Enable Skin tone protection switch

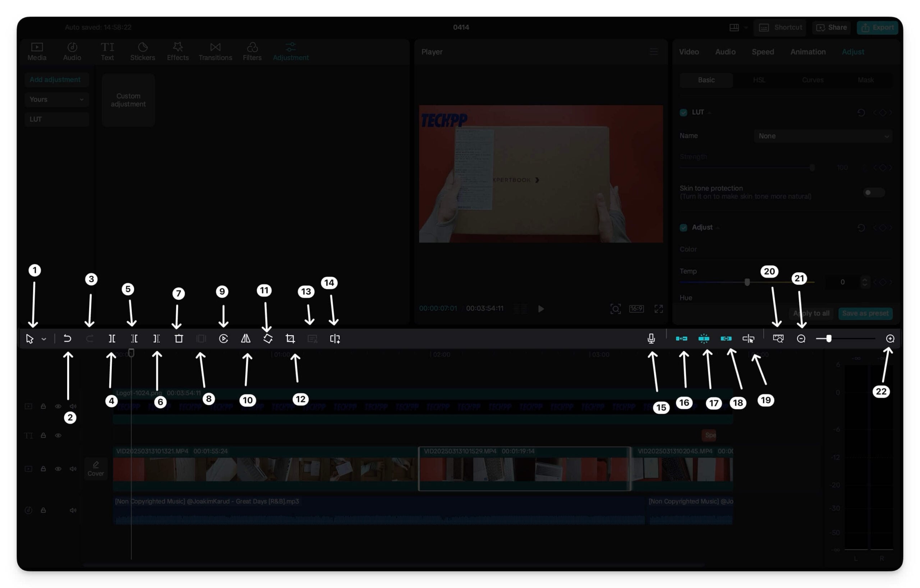(x=873, y=193)
